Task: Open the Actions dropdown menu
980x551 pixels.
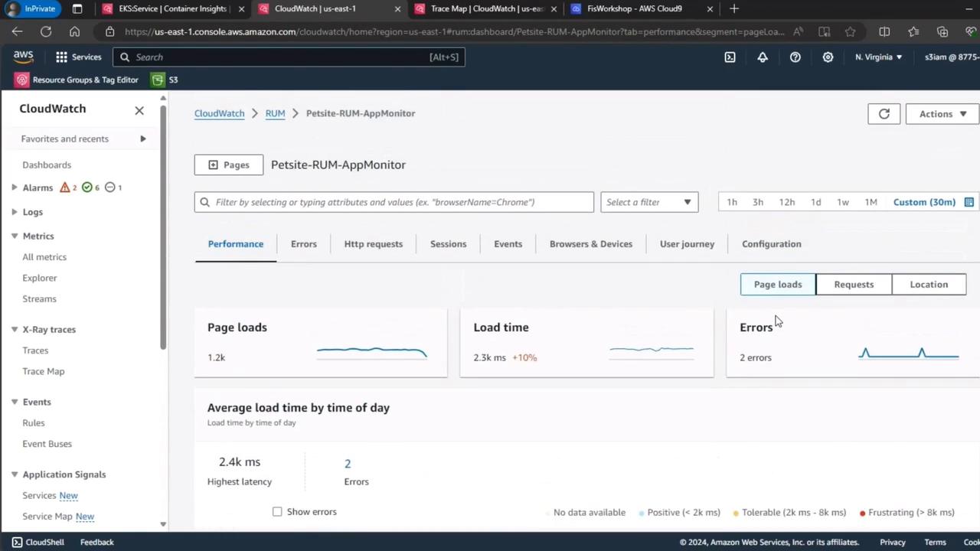Action: 942,114
